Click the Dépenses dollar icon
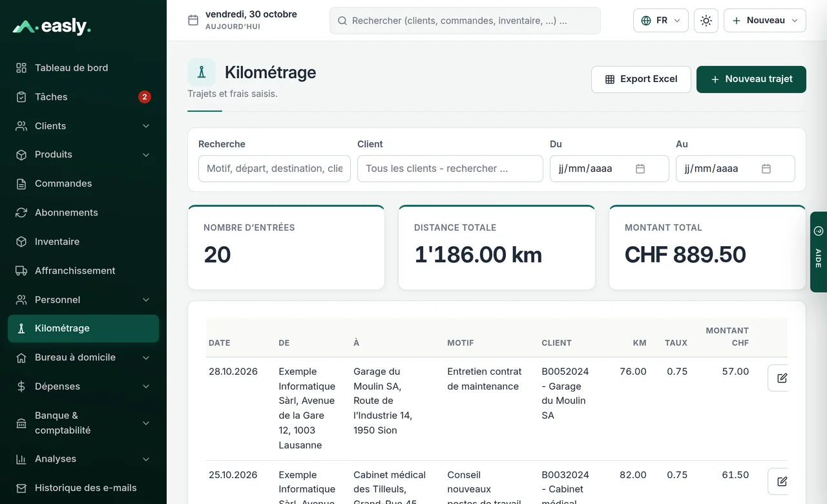827x504 pixels. click(21, 386)
